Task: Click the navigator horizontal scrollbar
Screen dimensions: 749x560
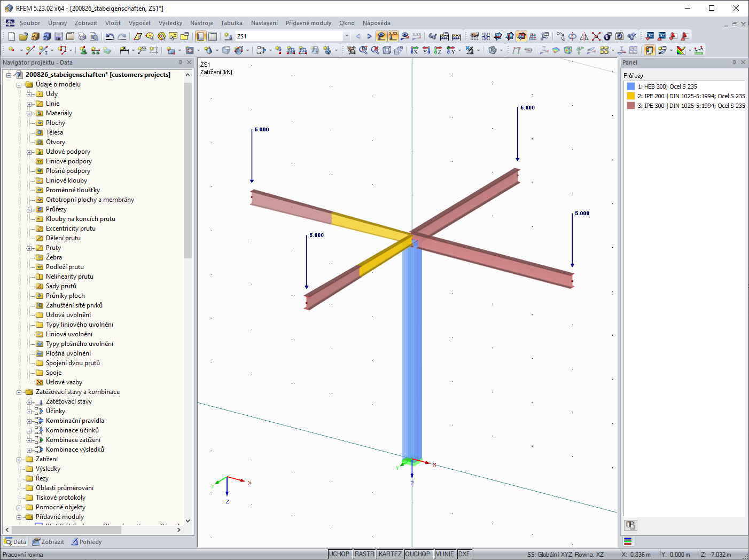Action: click(66, 530)
